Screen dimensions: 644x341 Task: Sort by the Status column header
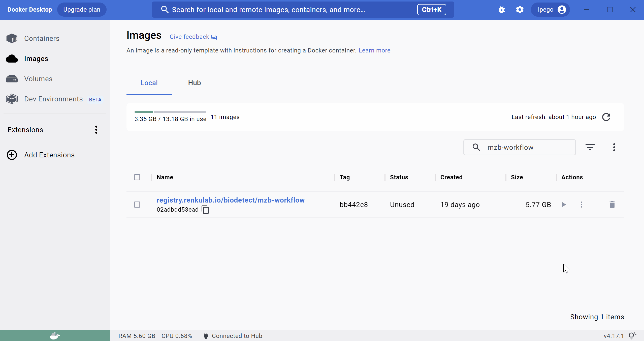click(399, 177)
